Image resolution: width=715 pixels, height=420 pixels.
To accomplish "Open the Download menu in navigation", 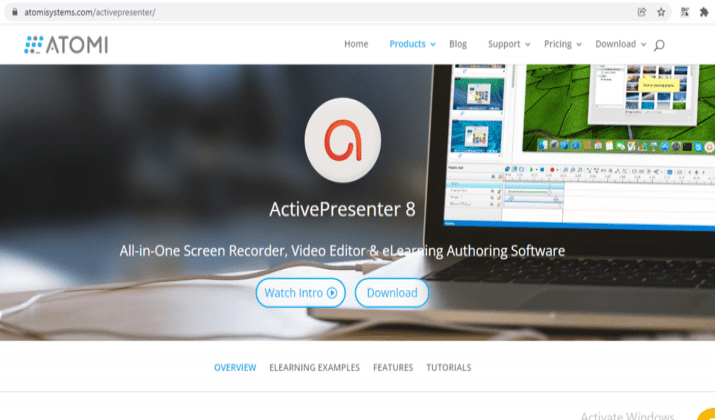I will (x=615, y=44).
